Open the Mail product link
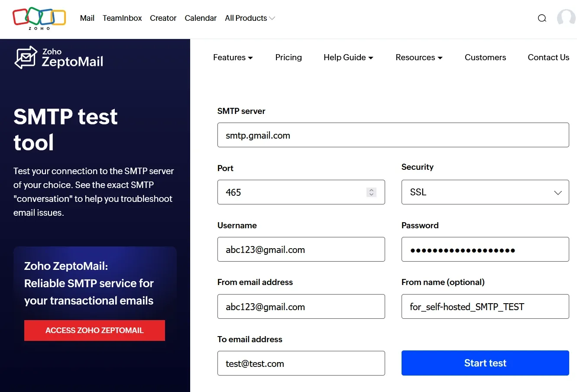Screen dimensions: 577x392 coord(87,18)
